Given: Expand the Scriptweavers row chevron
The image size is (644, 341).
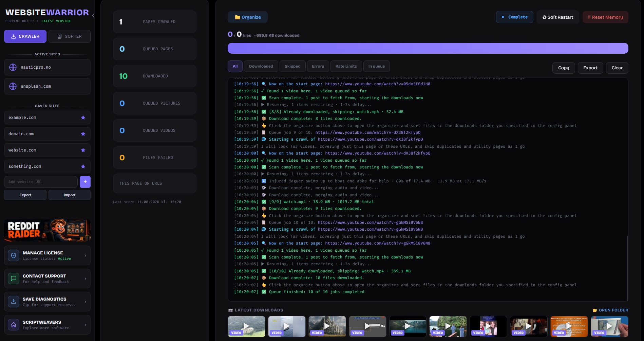Looking at the screenshot, I should [85, 325].
